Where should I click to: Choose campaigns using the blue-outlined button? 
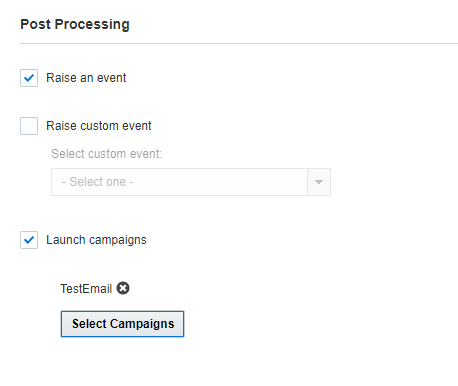[x=122, y=324]
